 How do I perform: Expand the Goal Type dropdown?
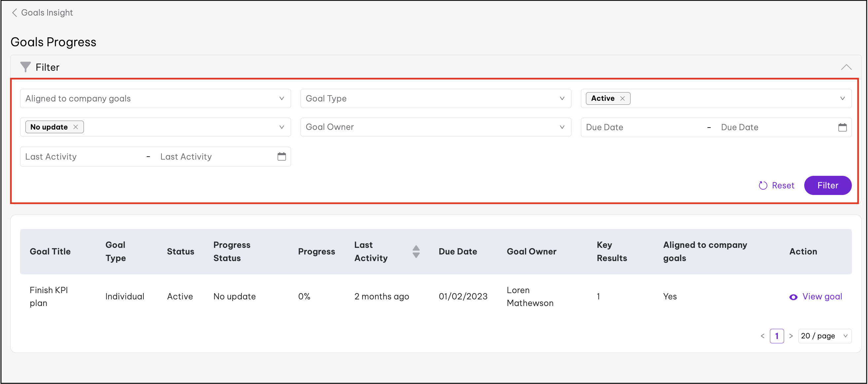point(435,98)
